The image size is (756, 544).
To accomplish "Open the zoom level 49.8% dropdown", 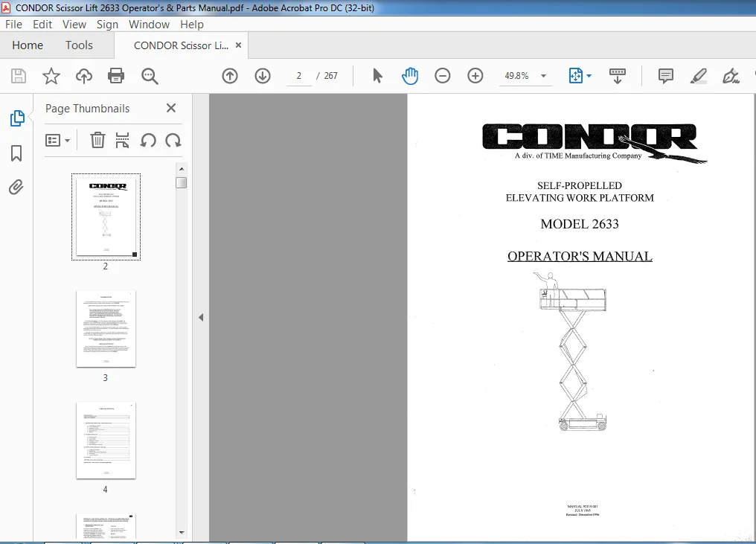I will 543,76.
